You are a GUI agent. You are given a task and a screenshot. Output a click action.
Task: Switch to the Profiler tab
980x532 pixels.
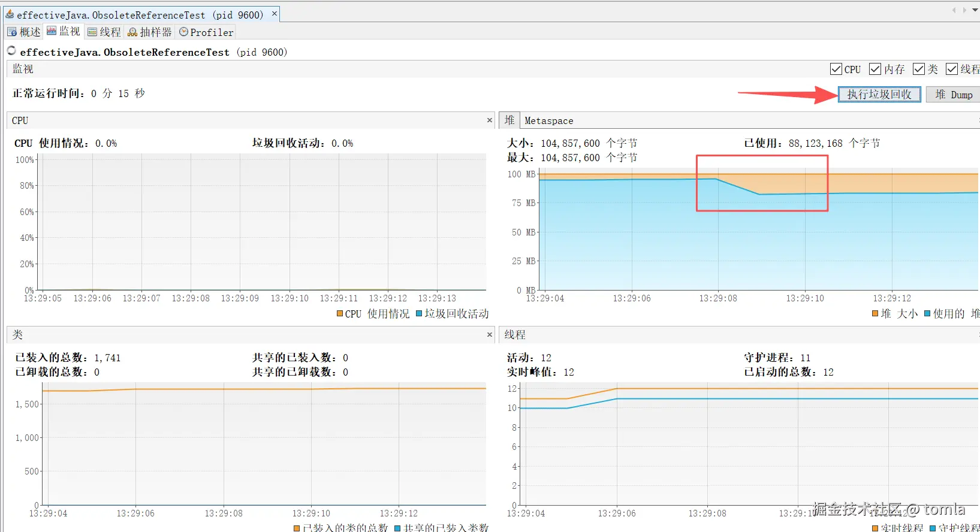tap(206, 32)
